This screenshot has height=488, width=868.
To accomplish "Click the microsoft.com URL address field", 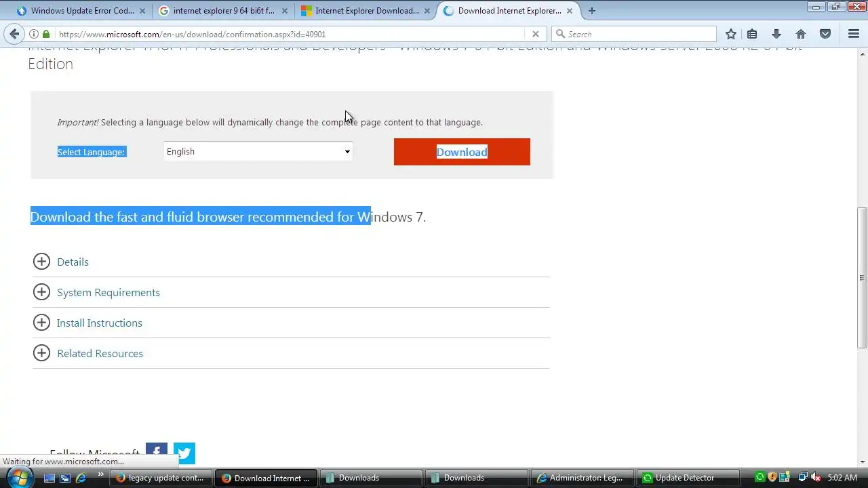I will 288,34.
